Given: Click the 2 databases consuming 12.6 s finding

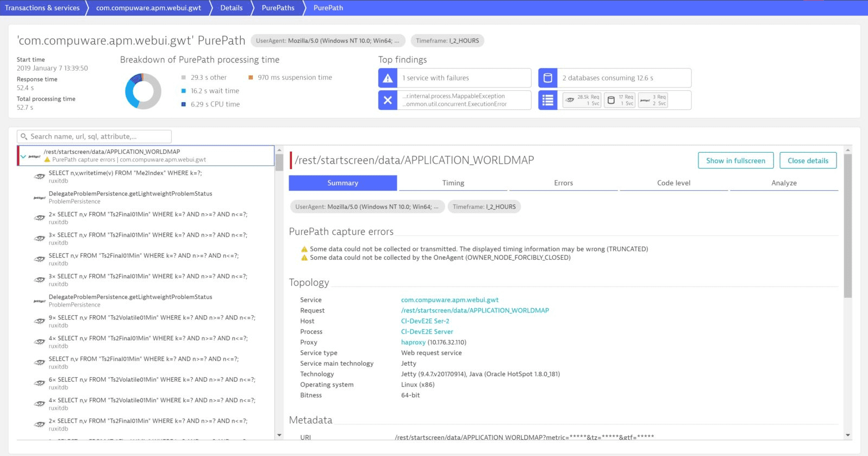Looking at the screenshot, I should 615,78.
